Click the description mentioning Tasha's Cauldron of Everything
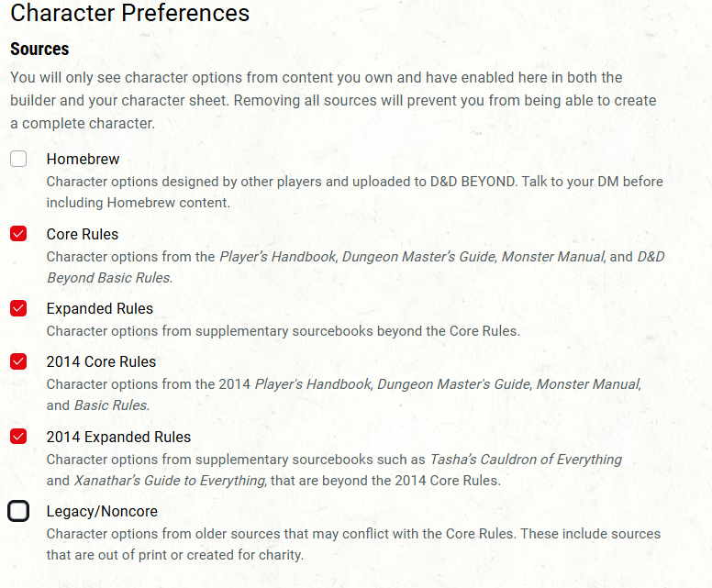This screenshot has width=712, height=588. 334,470
